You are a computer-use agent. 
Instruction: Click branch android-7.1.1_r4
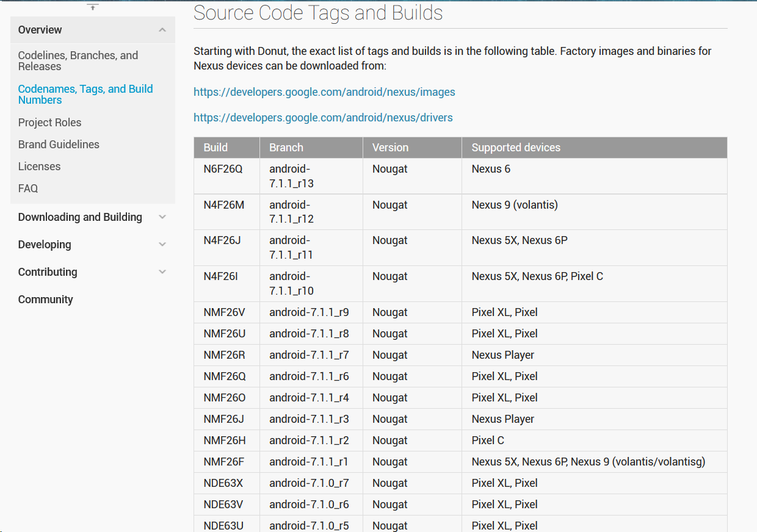pyautogui.click(x=309, y=398)
